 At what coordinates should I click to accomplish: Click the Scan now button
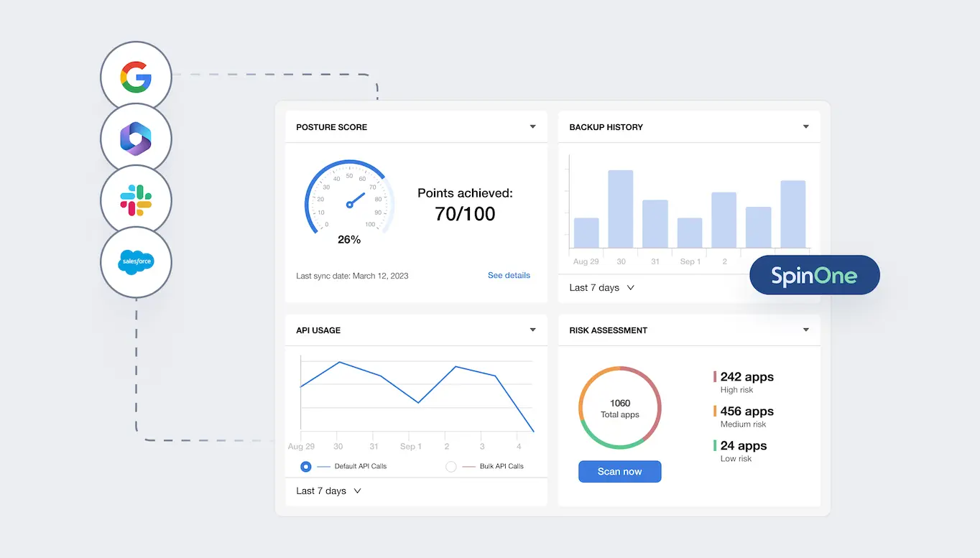tap(619, 471)
